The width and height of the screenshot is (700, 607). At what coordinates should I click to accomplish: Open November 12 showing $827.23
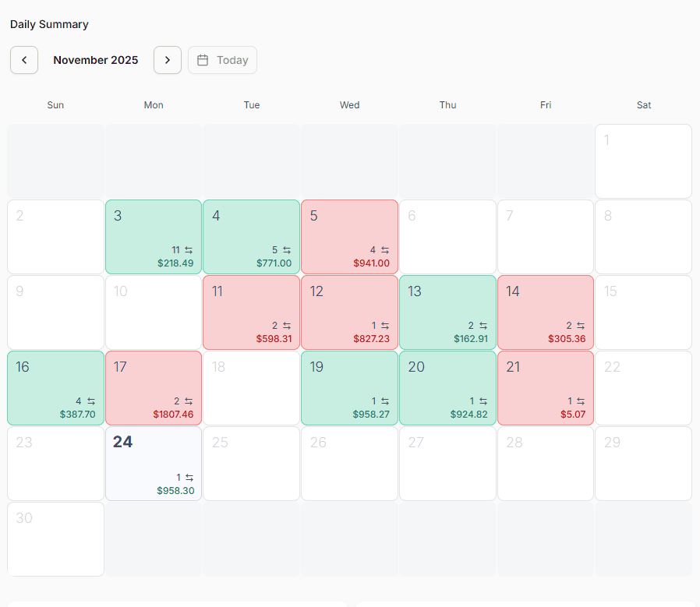click(349, 312)
